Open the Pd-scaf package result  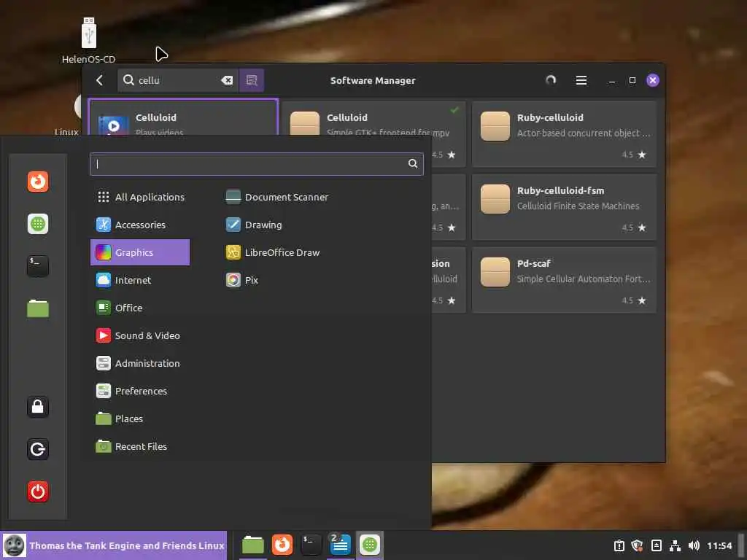click(x=564, y=279)
